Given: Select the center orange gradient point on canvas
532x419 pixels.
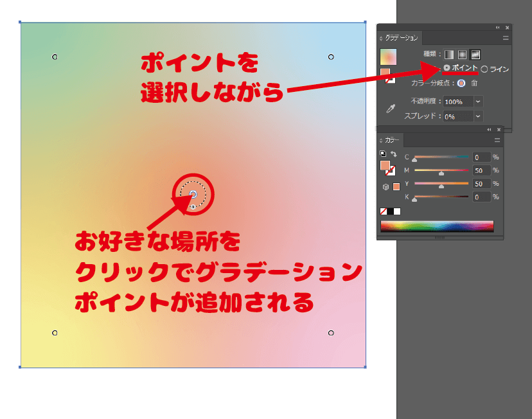Looking at the screenshot, I should tap(193, 194).
